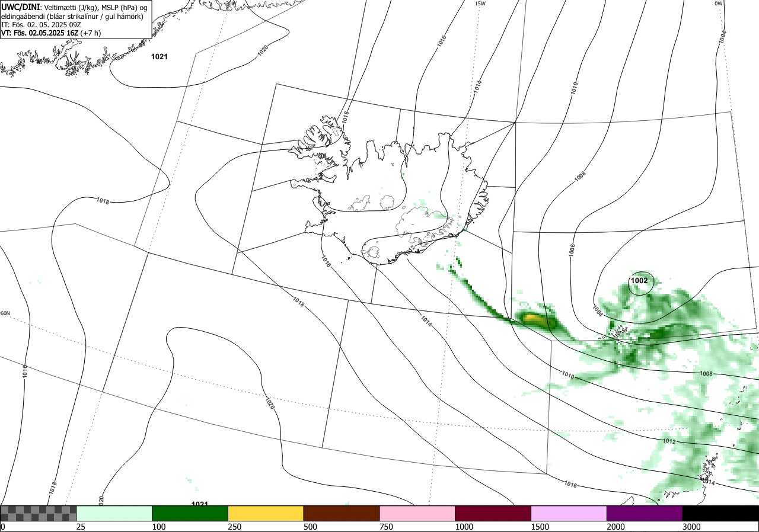Select the black above-3000 legend swatch
The image size is (759, 532).
(x=720, y=513)
